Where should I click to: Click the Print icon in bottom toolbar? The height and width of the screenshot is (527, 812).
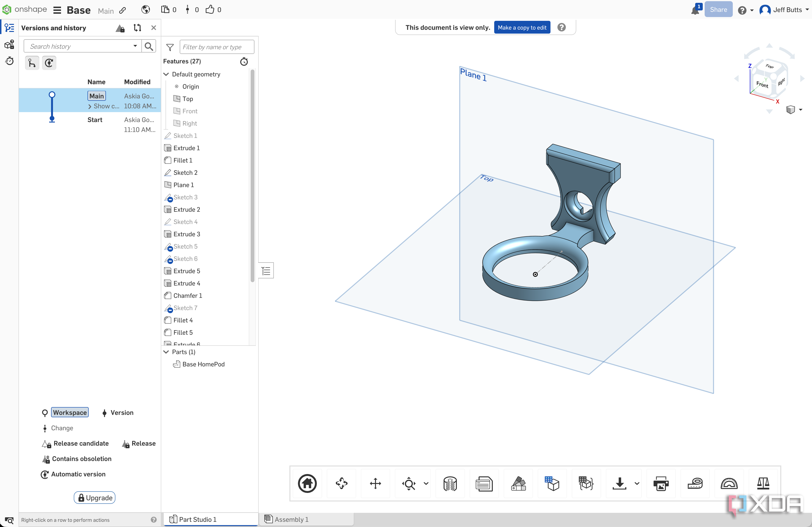point(661,483)
